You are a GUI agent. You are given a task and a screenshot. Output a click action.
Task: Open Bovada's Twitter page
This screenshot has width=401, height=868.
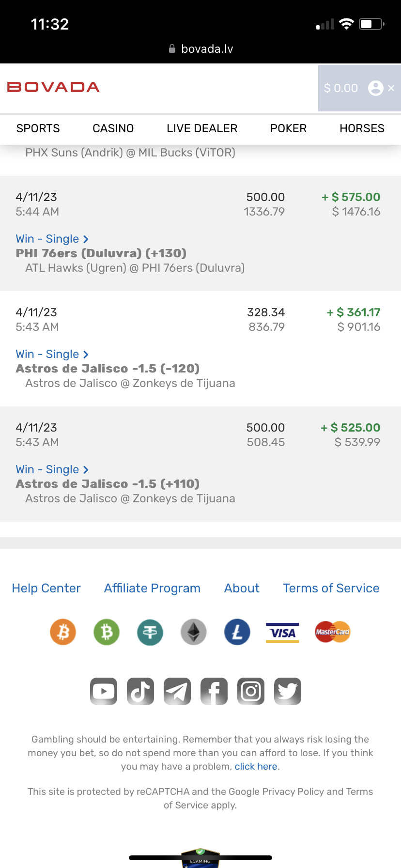[x=288, y=691]
